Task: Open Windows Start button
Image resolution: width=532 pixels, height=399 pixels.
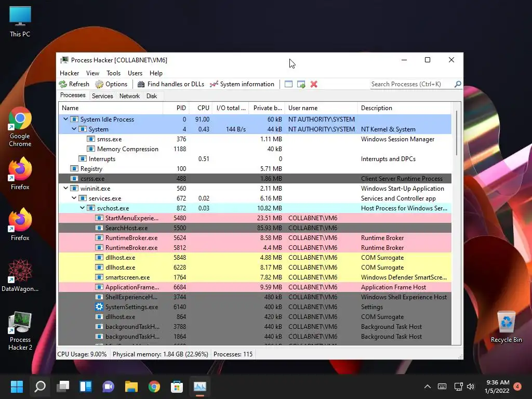Action: tap(17, 387)
